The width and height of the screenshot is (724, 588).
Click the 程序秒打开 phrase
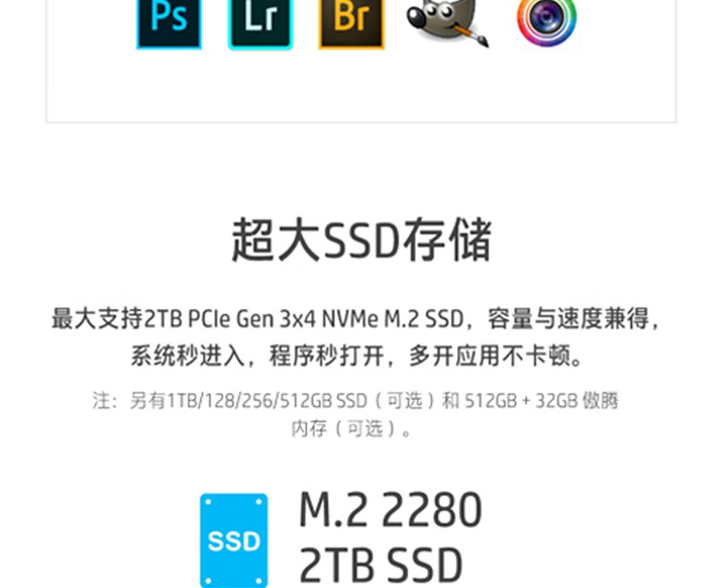326,356
